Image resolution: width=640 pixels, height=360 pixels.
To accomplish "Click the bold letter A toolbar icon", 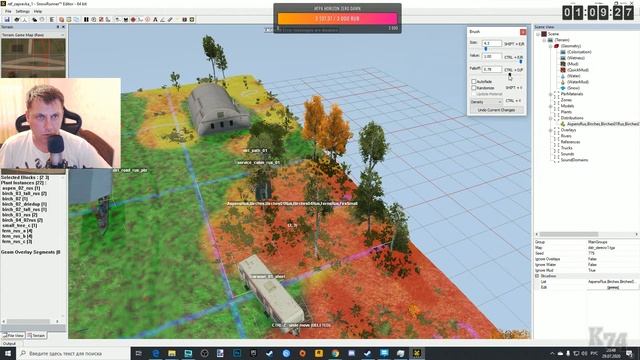I will pyautogui.click(x=155, y=20).
